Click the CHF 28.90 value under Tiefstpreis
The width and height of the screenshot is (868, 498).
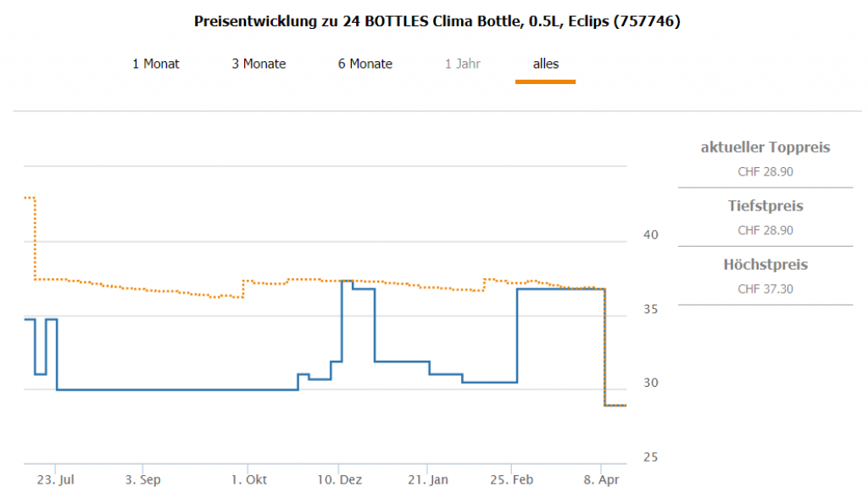765,230
